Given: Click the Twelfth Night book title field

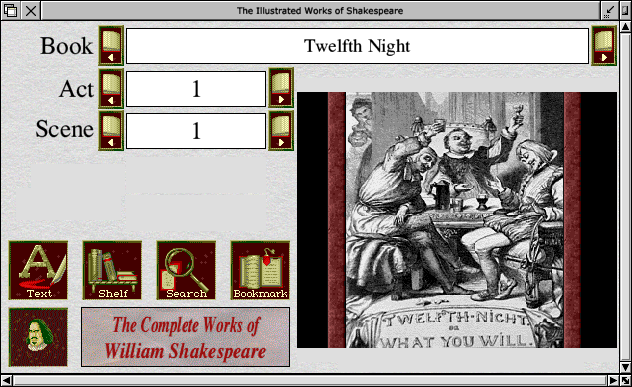Looking at the screenshot, I should 357,46.
